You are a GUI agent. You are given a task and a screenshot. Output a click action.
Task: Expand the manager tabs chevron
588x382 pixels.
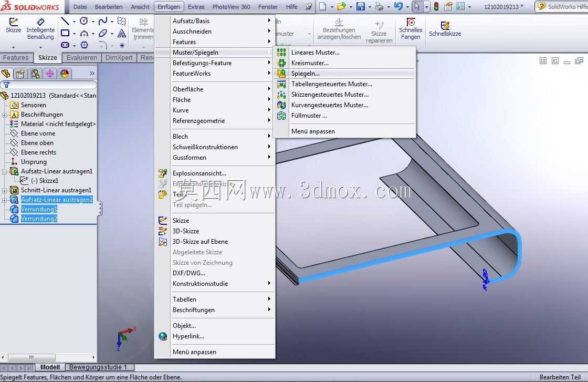(92, 74)
